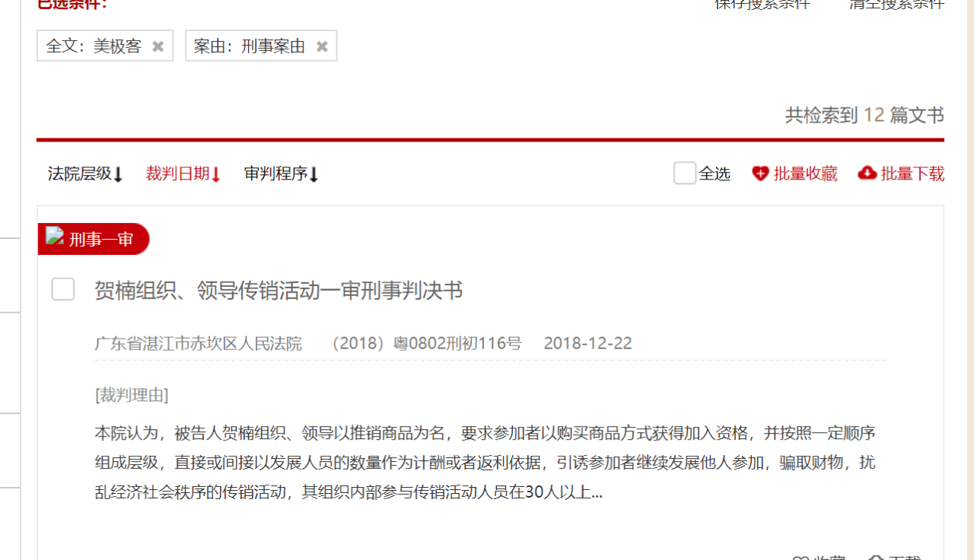Image resolution: width=974 pixels, height=560 pixels.
Task: Sort results by 审判程序
Action: (x=275, y=173)
